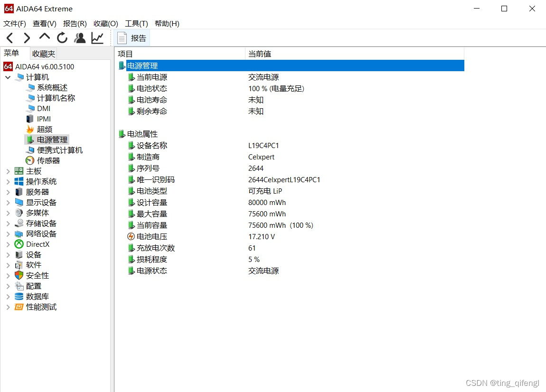Select 计算机名称 in the tree
The image size is (546, 392).
coord(56,98)
